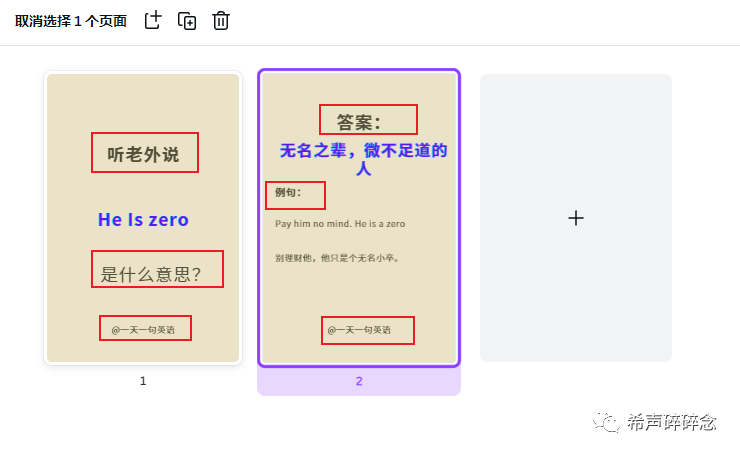Click the blue 'He Is zero' heading
Screen dimensions: 740x454
point(143,220)
